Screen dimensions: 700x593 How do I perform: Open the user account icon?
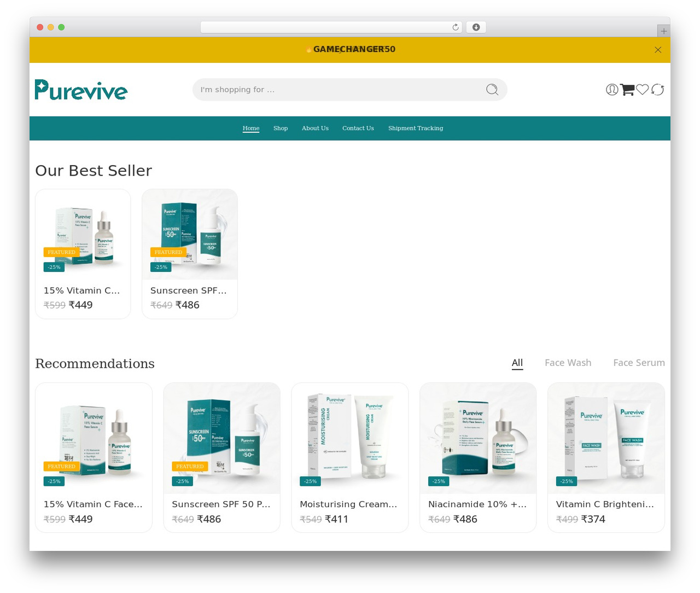[x=612, y=90]
